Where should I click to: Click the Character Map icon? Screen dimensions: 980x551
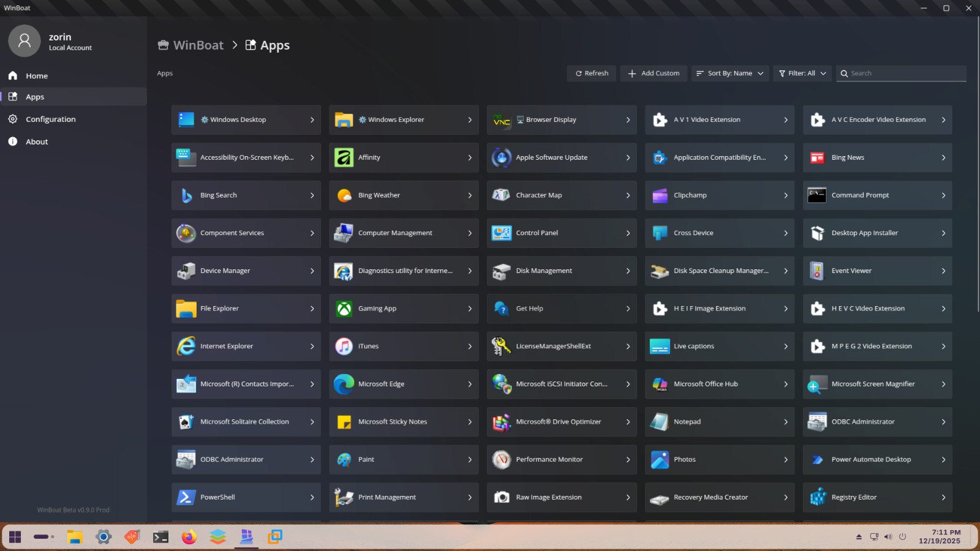[x=502, y=195]
